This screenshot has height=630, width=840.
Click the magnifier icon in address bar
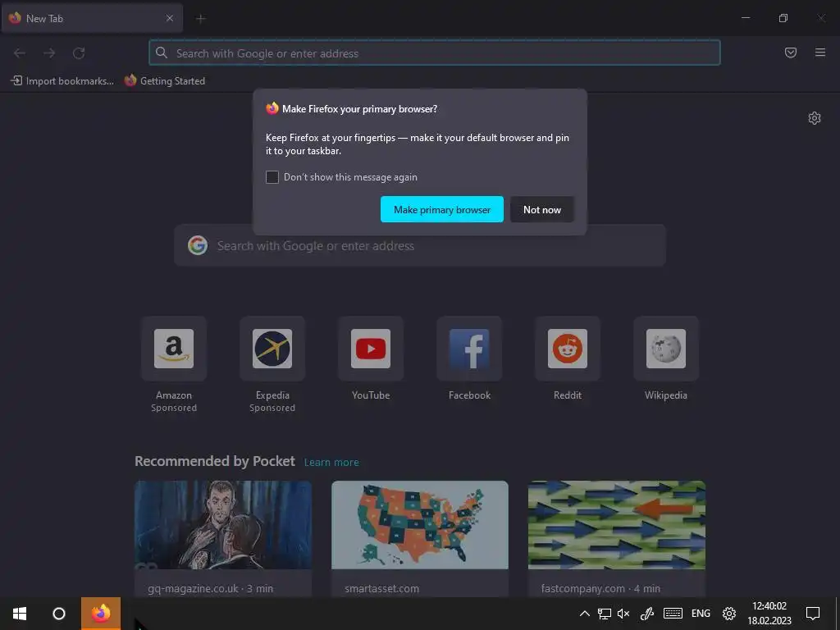click(162, 52)
